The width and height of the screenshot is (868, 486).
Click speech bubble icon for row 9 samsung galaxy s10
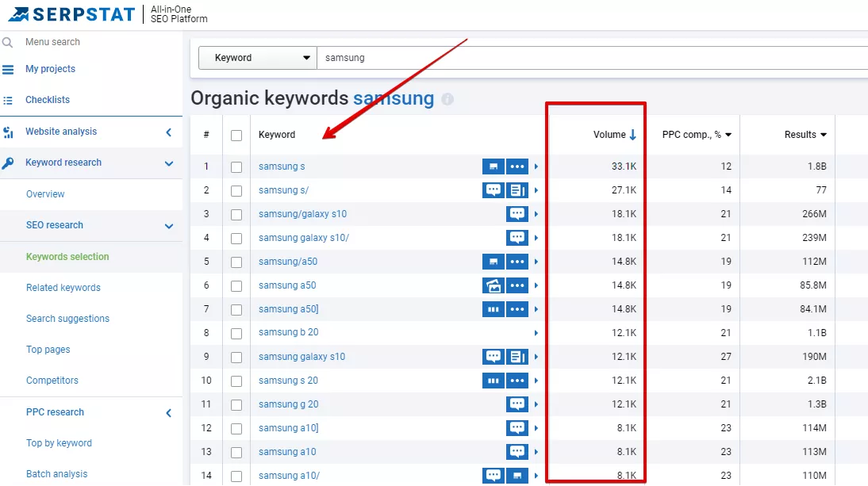pyautogui.click(x=494, y=357)
